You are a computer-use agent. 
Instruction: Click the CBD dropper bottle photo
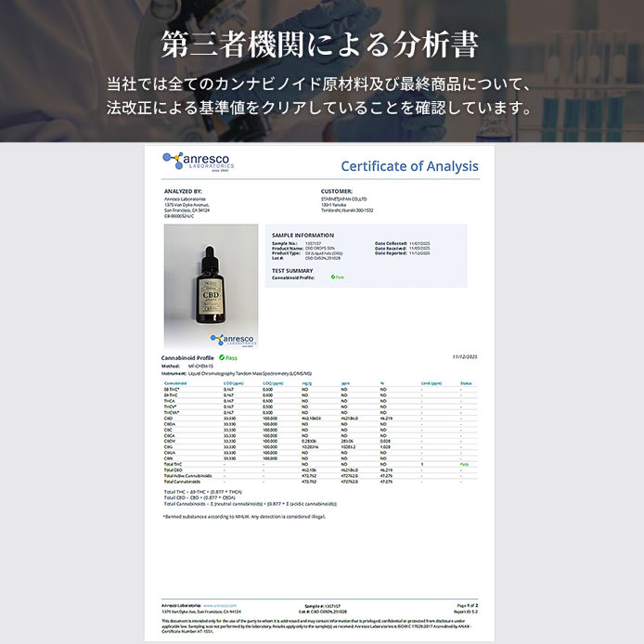pyautogui.click(x=211, y=286)
